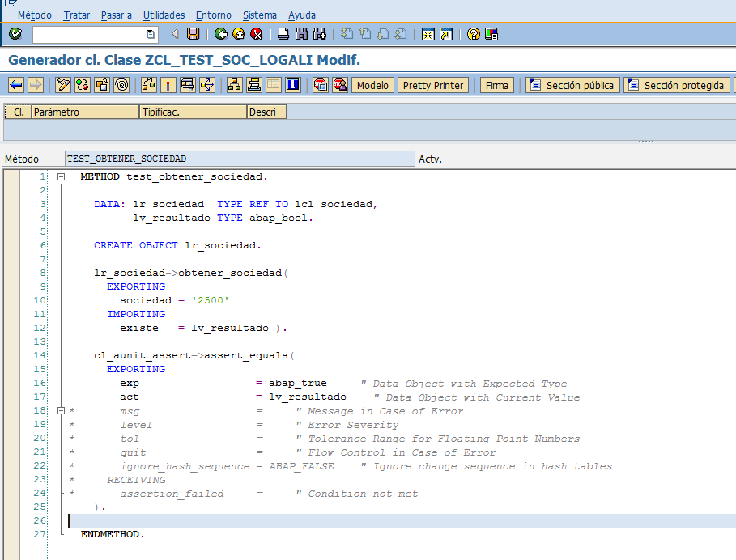Collapse the comment block fold marker on line 18

61,411
